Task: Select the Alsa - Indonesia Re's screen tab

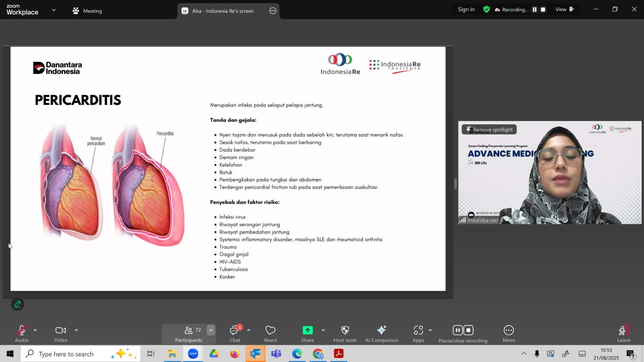Action: click(x=223, y=11)
